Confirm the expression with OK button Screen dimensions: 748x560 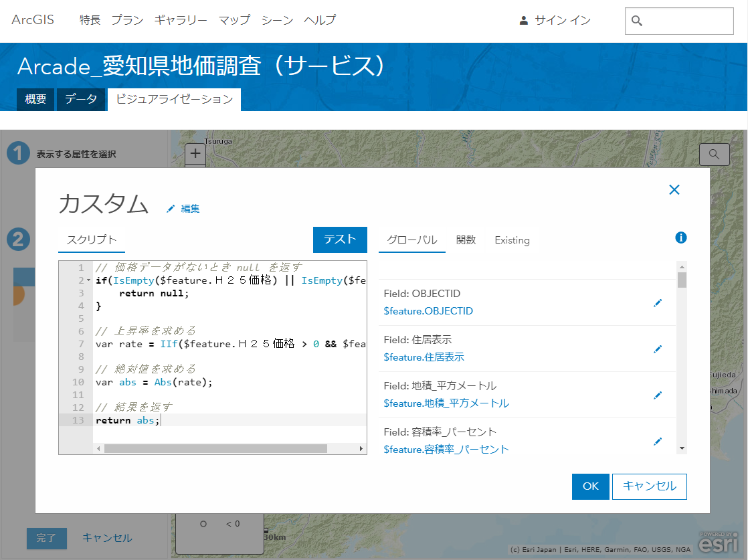tap(591, 486)
